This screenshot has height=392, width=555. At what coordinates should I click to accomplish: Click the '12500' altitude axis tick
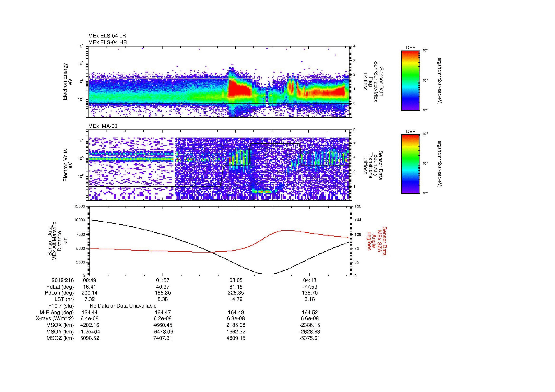pos(80,206)
